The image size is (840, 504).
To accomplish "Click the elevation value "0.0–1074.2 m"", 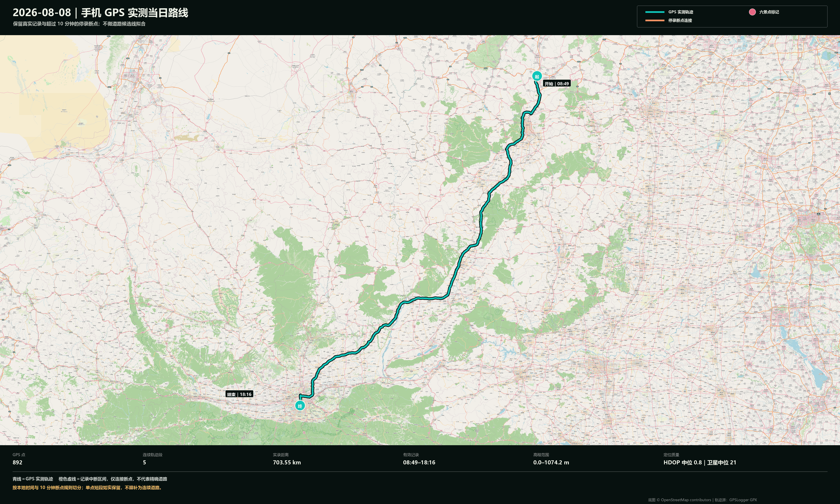I will click(x=551, y=463).
